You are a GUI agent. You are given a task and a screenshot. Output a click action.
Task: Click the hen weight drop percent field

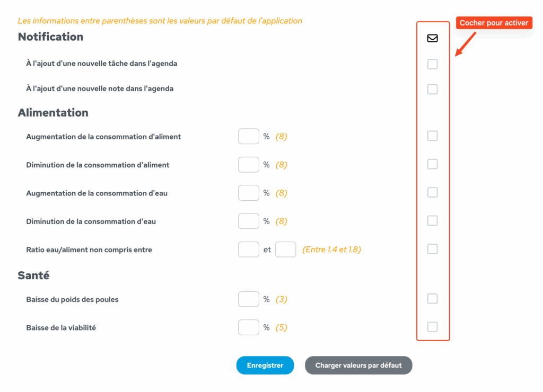(x=249, y=299)
